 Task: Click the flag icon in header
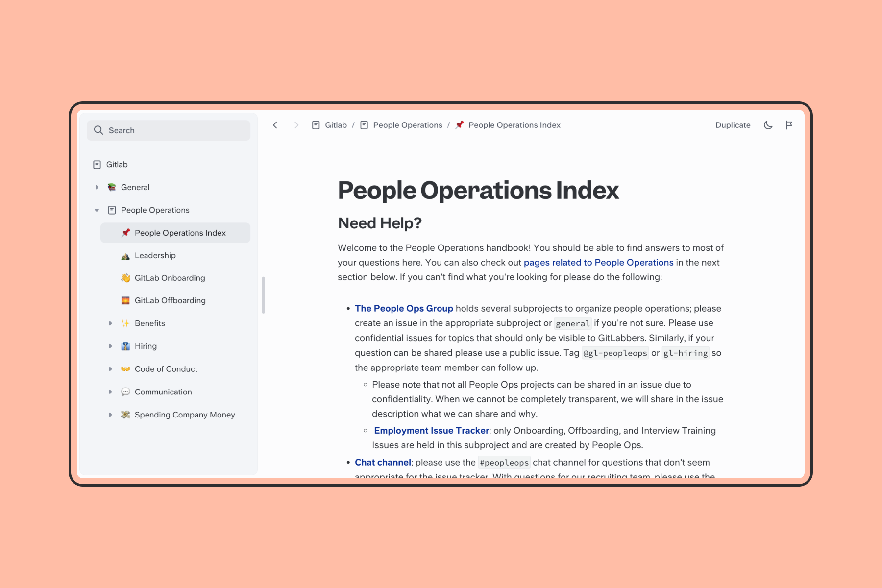[x=789, y=125]
